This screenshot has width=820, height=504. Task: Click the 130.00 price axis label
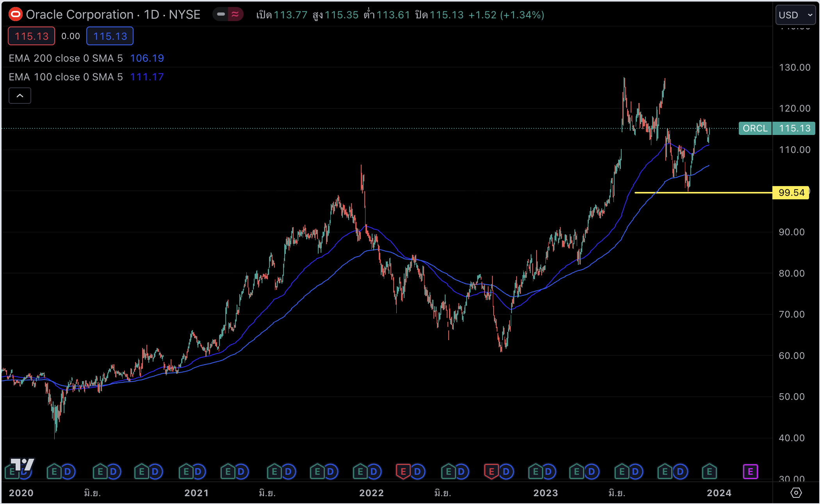click(795, 67)
